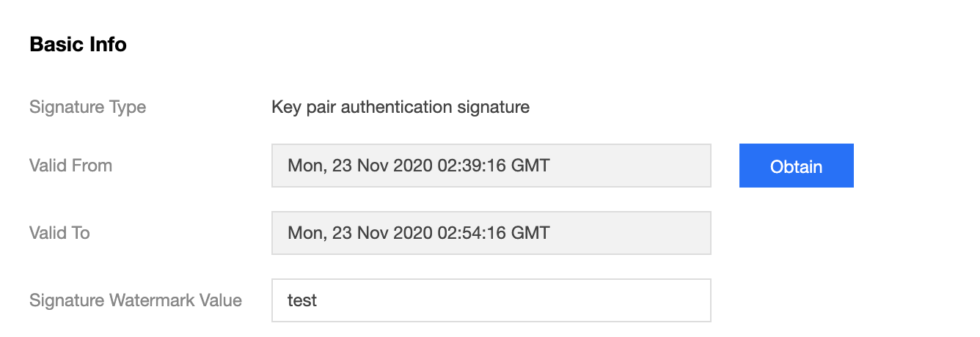Focus the Valid From date field
Image resolution: width=980 pixels, height=337 pixels.
click(x=491, y=166)
